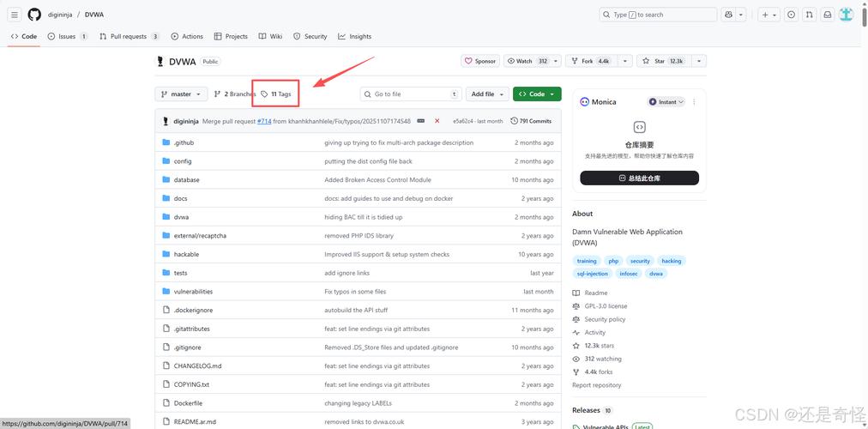This screenshot has height=429, width=868.
Task: Open the Copilot dropdown arrow
Action: pyautogui.click(x=741, y=15)
